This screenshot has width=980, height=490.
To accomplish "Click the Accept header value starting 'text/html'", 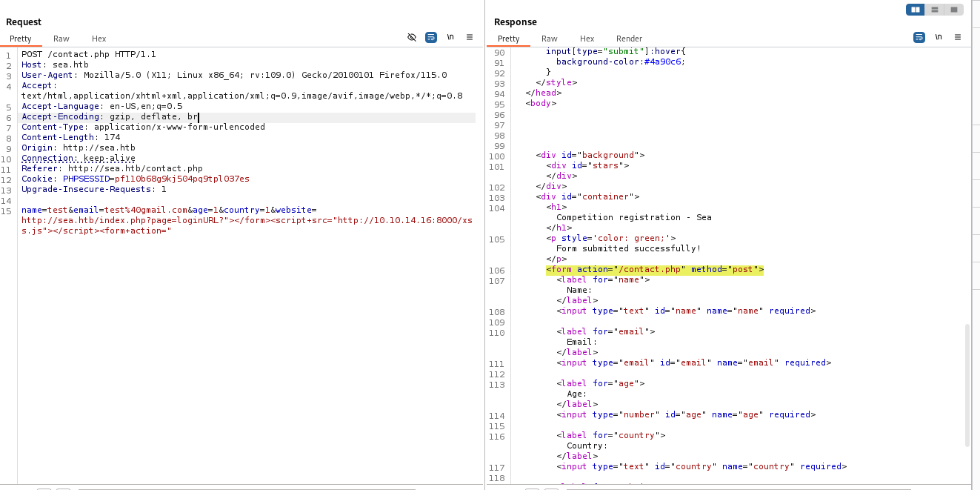I will click(242, 96).
